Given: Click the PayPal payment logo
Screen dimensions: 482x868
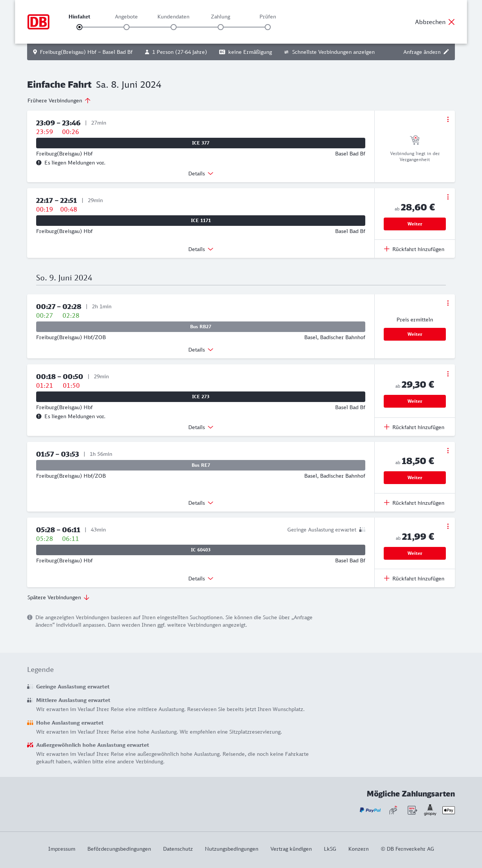Looking at the screenshot, I should coord(370,810).
